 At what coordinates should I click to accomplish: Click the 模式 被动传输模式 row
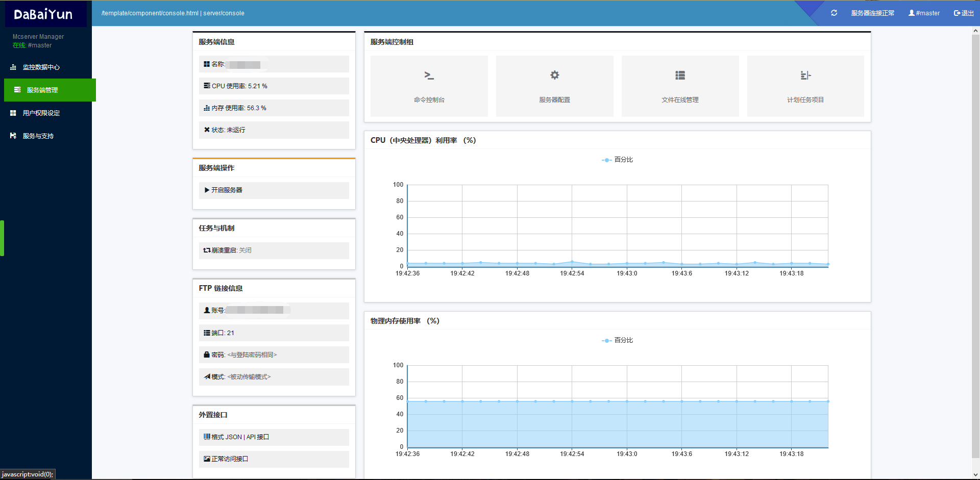[274, 377]
